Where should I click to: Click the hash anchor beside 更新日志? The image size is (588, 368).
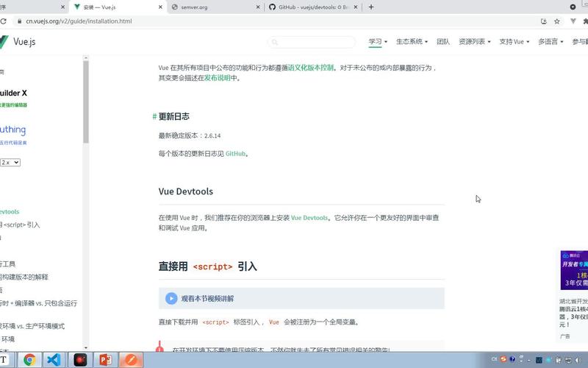click(x=154, y=116)
